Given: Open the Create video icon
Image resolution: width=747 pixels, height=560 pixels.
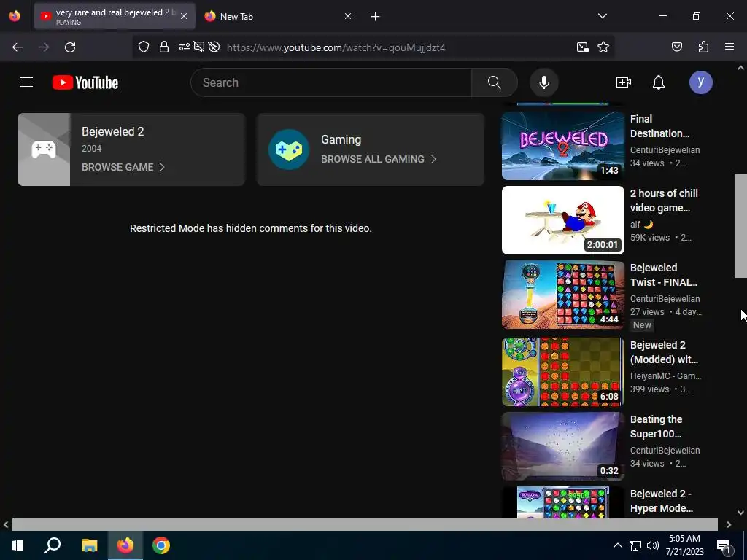Looking at the screenshot, I should coord(623,82).
